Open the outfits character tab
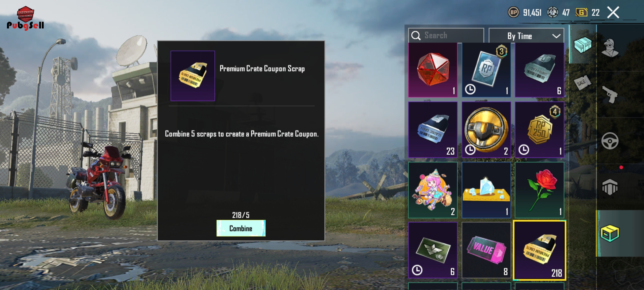This screenshot has height=290, width=644. pos(610,48)
